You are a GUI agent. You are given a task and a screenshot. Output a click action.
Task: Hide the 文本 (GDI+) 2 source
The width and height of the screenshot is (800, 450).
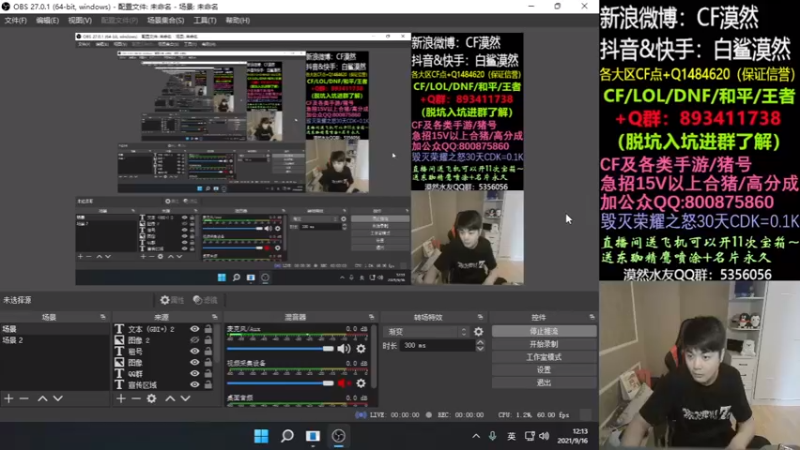[x=194, y=329]
